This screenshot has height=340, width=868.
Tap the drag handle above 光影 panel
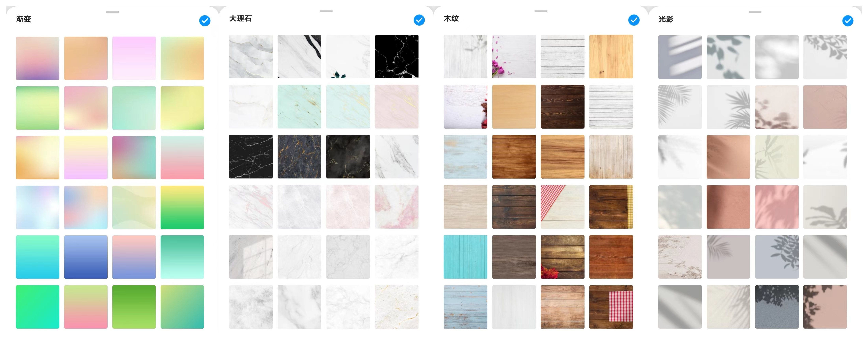755,12
